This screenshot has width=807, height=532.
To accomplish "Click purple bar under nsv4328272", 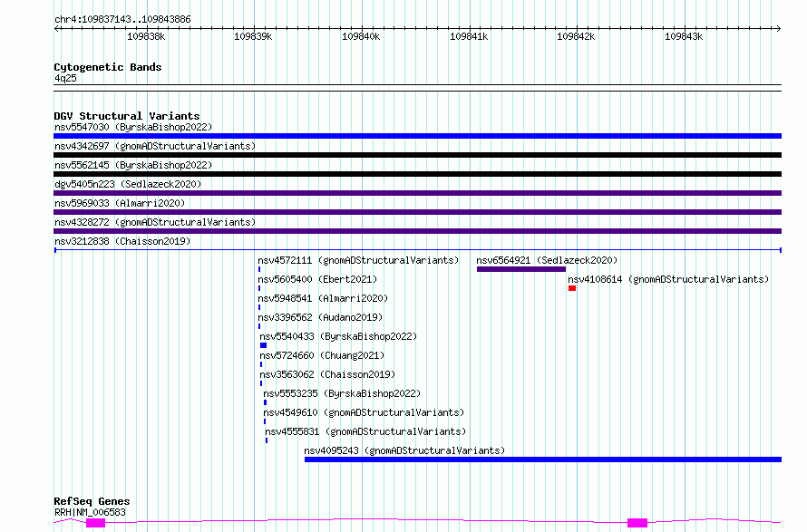I will coord(417,231).
